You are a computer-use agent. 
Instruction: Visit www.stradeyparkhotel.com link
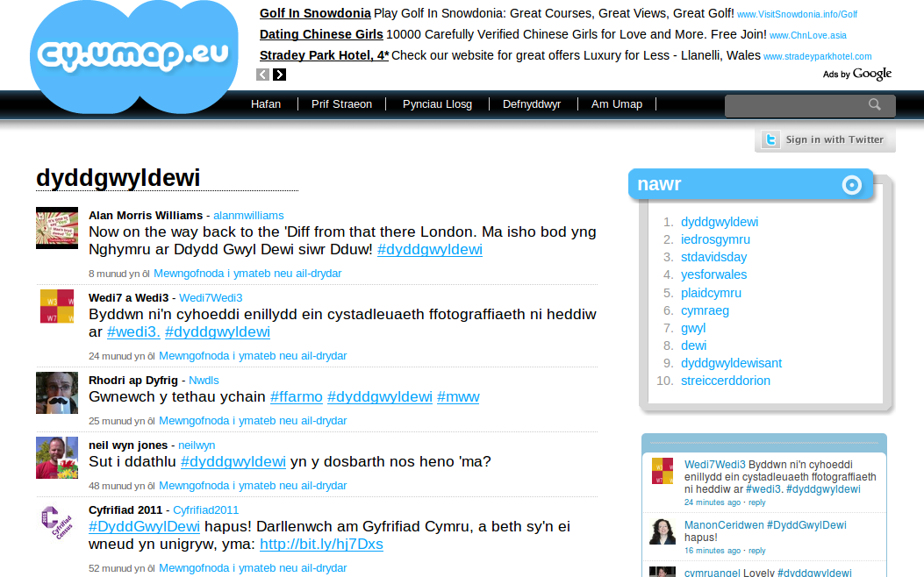(817, 56)
